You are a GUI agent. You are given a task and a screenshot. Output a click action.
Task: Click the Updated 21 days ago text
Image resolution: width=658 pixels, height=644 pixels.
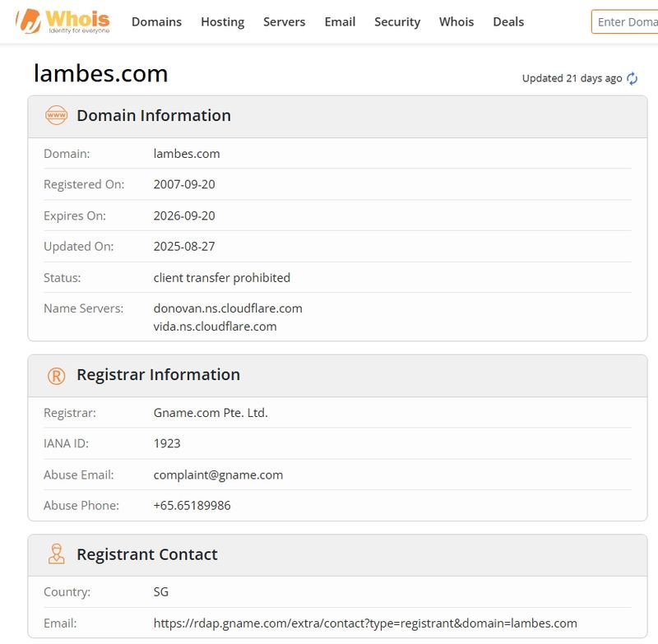pyautogui.click(x=572, y=78)
